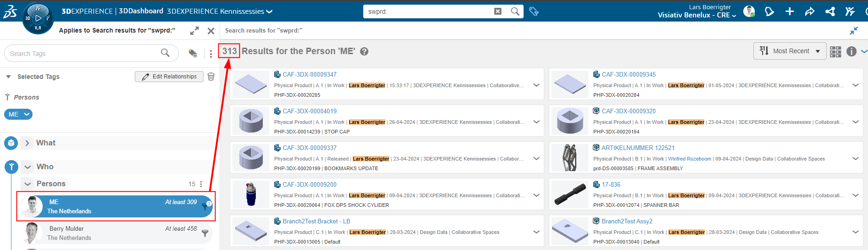Expand the What category

coord(27,143)
